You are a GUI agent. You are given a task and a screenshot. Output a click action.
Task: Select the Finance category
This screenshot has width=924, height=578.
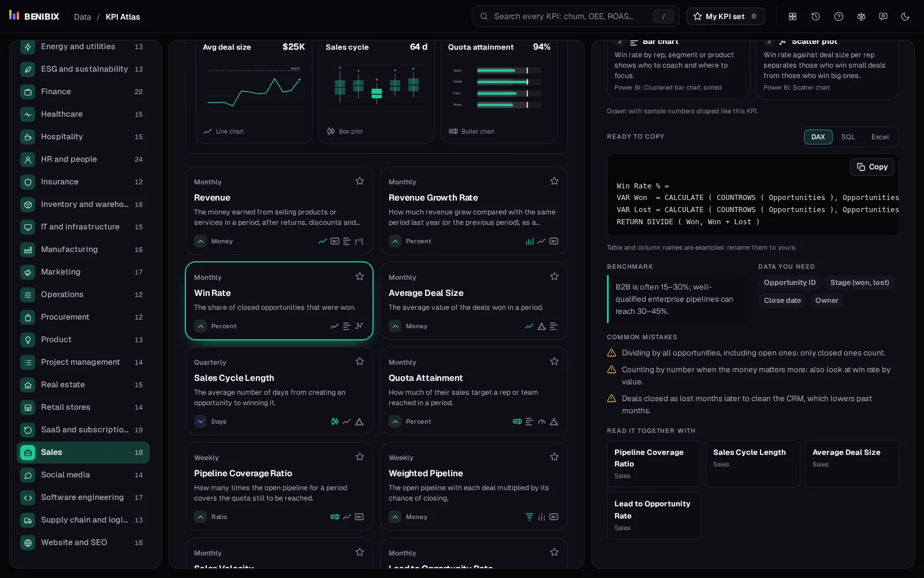[83, 91]
